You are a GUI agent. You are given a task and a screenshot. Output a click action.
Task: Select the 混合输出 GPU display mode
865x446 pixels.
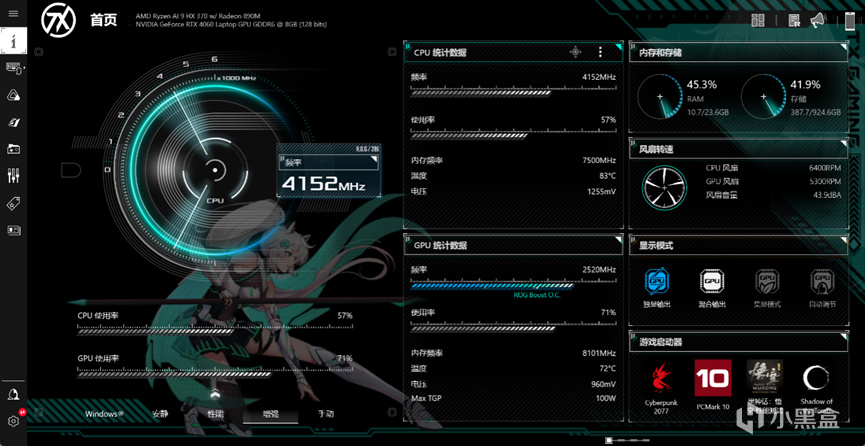click(712, 288)
